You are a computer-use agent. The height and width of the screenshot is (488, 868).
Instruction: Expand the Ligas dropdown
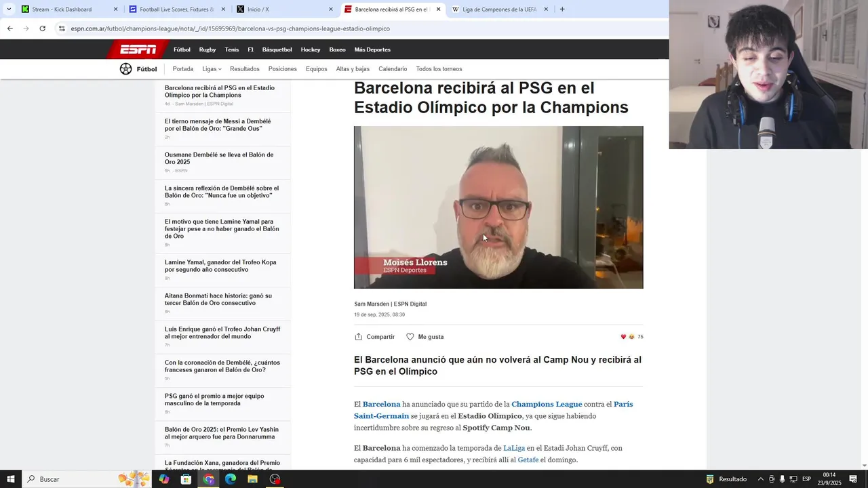(212, 69)
